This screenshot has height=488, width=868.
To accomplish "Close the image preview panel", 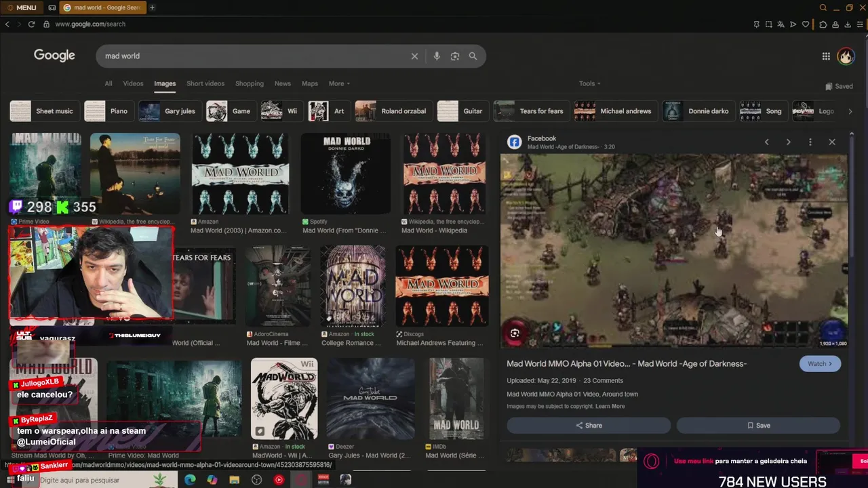I will [832, 142].
